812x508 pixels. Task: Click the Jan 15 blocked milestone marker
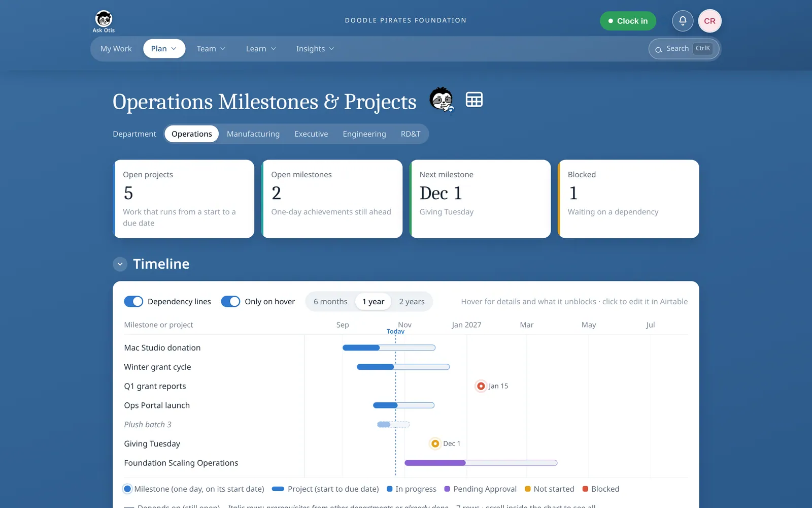481,386
